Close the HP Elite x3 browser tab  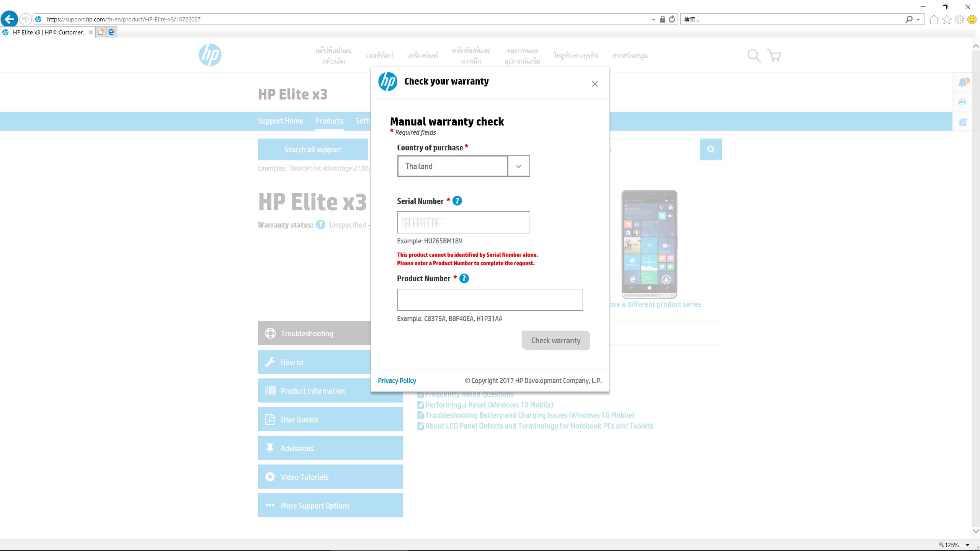tap(91, 32)
